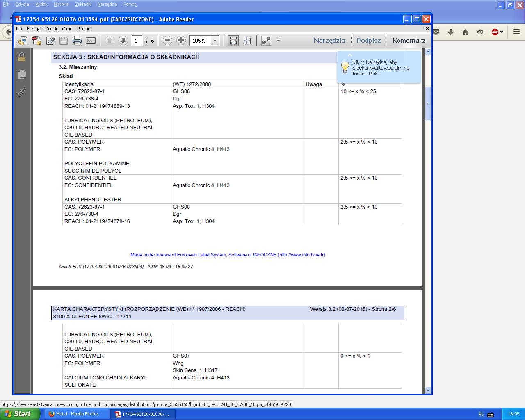Open the Firefox Hello chat icon

pyautogui.click(x=480, y=32)
